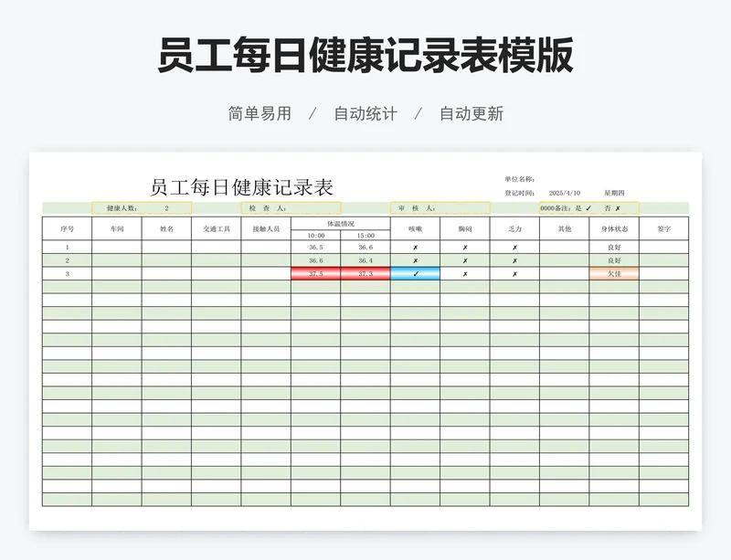The image size is (731, 560).
Task: Select row 2's 10:00 temperature 36.6
Action: click(x=315, y=260)
